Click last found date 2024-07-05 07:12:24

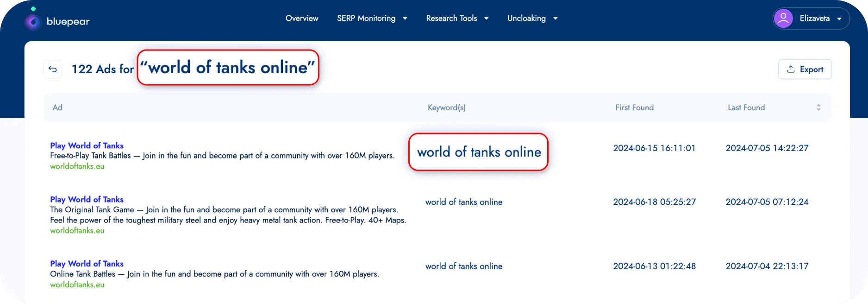(x=767, y=202)
